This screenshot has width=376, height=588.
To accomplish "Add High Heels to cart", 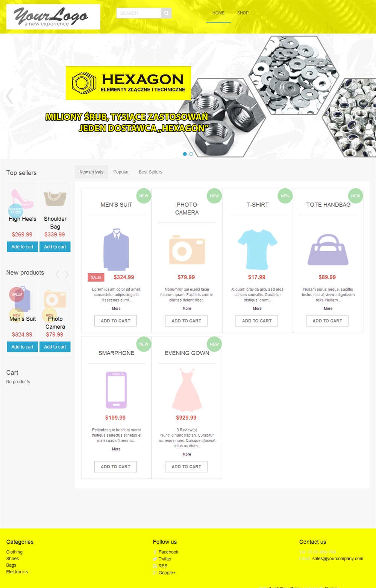I will (22, 247).
